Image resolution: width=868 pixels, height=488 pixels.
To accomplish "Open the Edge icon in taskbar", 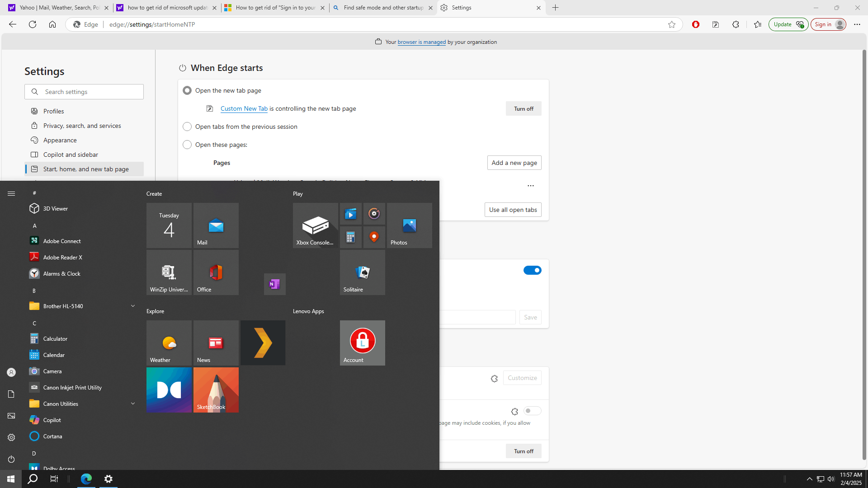I will [86, 479].
